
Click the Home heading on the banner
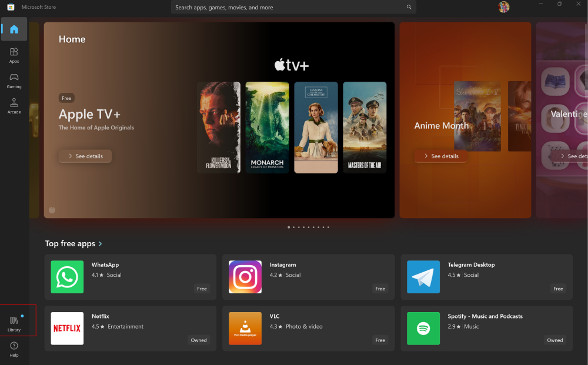click(x=72, y=39)
